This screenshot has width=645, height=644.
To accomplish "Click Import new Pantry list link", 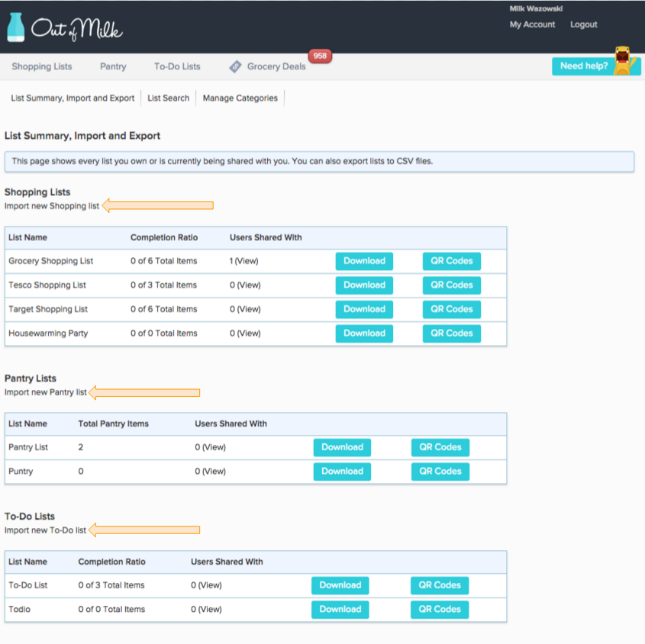I will coord(46,392).
